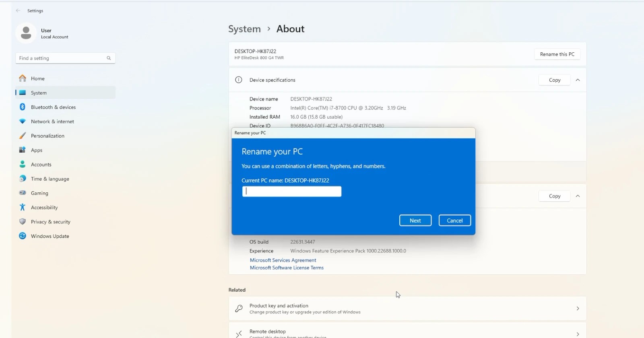Cancel the Rename your PC dialog
Screen dimensions: 644x338
[455, 221]
